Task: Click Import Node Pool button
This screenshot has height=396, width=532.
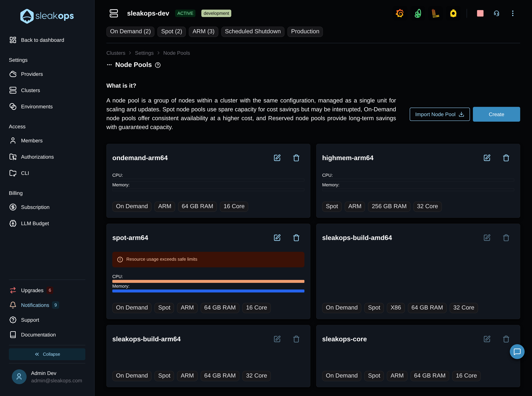Action: 440,114
